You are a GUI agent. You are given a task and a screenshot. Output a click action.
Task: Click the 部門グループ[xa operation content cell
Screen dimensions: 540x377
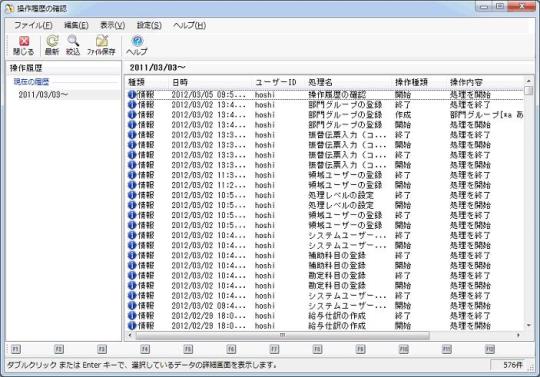click(x=486, y=115)
